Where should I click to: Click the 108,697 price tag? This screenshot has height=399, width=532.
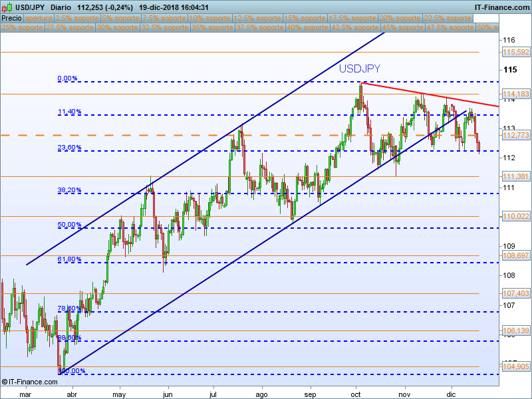pyautogui.click(x=516, y=255)
